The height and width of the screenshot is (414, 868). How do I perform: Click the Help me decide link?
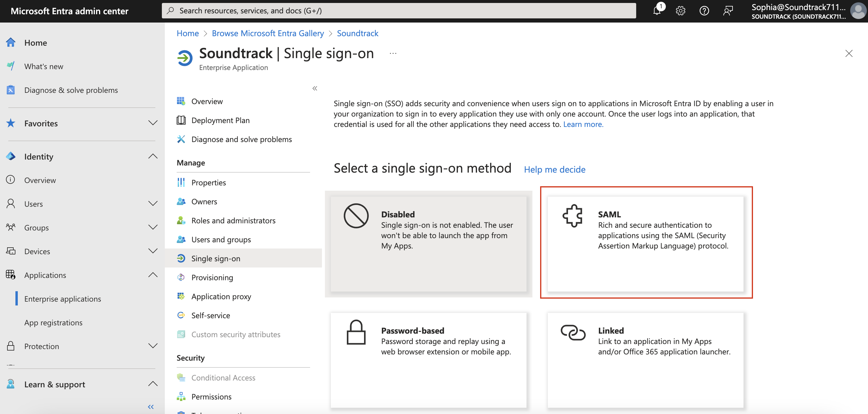[555, 169]
